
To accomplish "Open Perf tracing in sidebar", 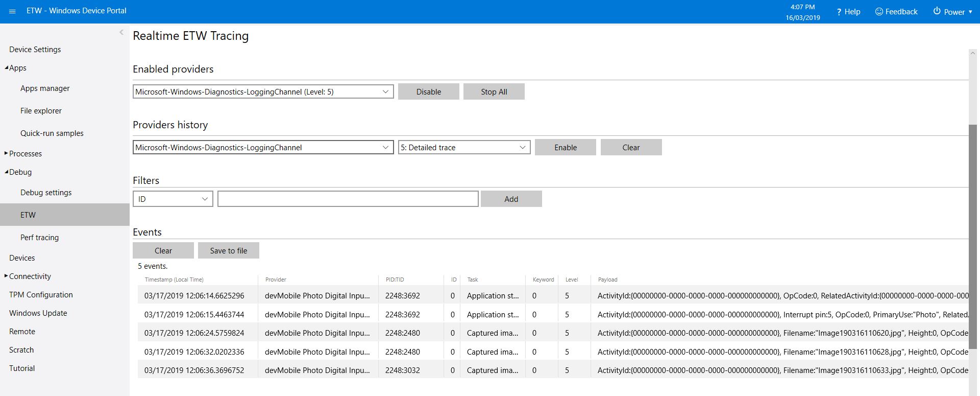I will point(39,238).
